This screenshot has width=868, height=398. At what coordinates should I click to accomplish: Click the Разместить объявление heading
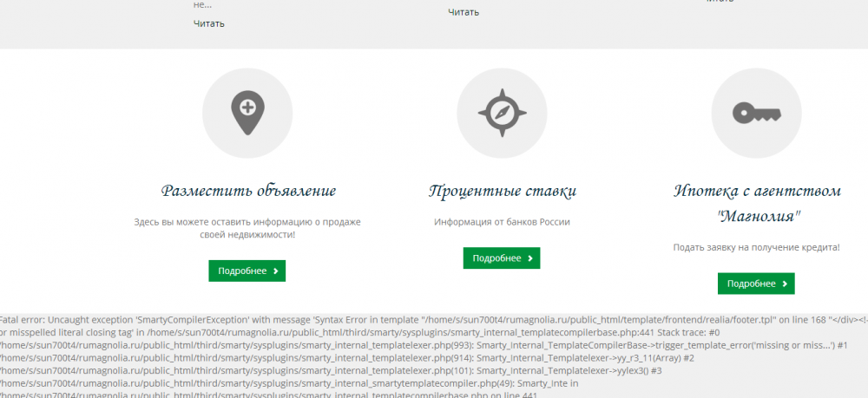coord(248,192)
